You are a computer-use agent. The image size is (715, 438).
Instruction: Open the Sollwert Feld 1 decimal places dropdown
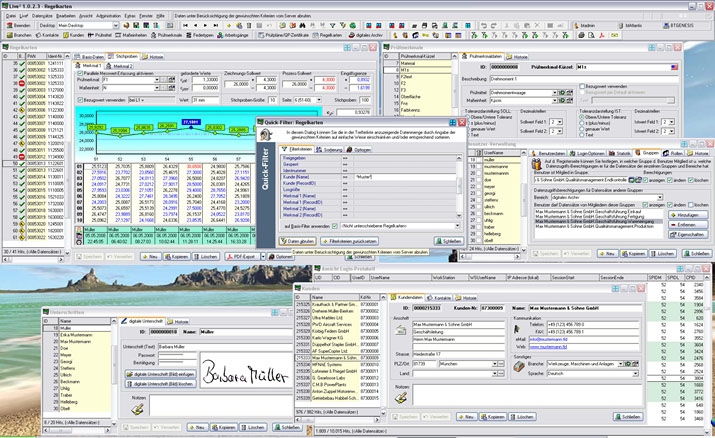pos(560,122)
